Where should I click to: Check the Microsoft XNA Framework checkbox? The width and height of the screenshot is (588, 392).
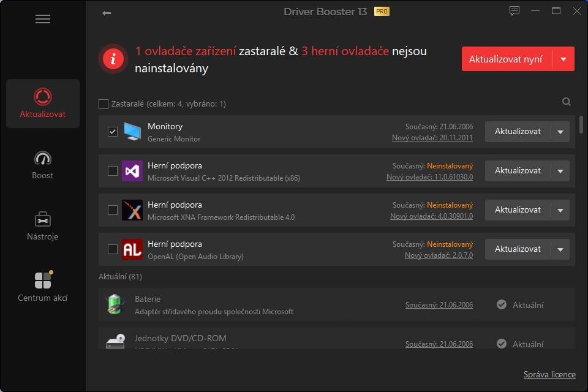tap(113, 210)
